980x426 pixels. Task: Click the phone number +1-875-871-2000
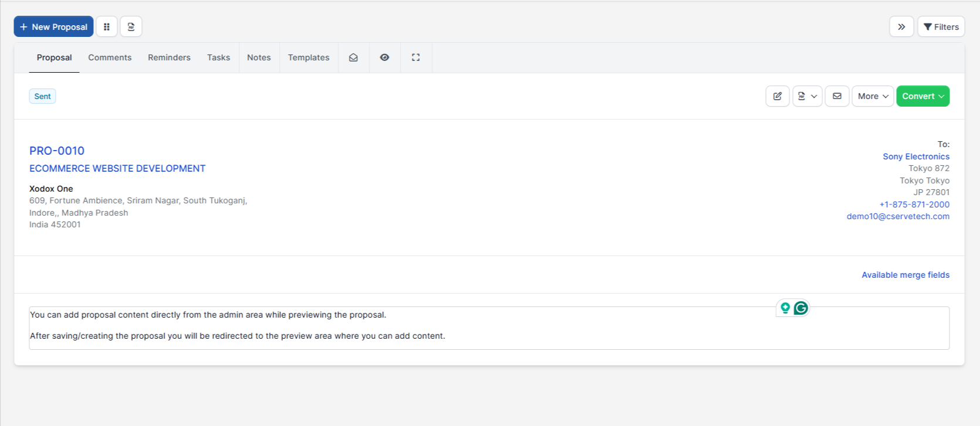[914, 205]
